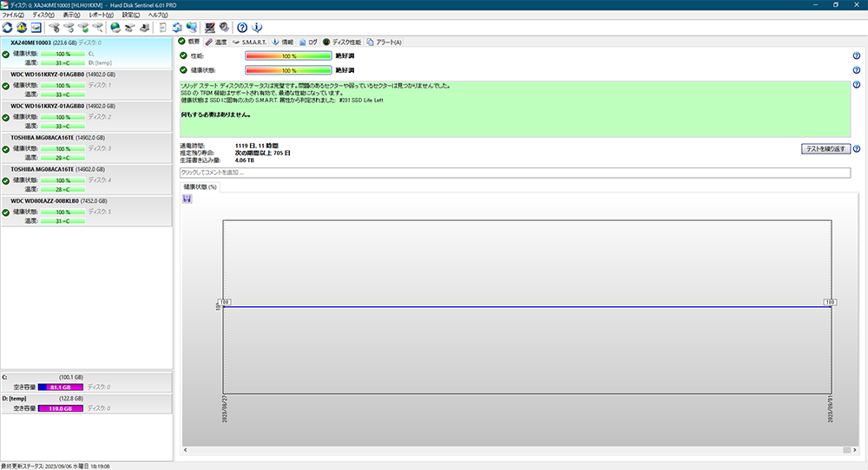The width and height of the screenshot is (868, 470).
Task: Click the 1119 日, 11 時間 power-on value
Action: pos(256,146)
